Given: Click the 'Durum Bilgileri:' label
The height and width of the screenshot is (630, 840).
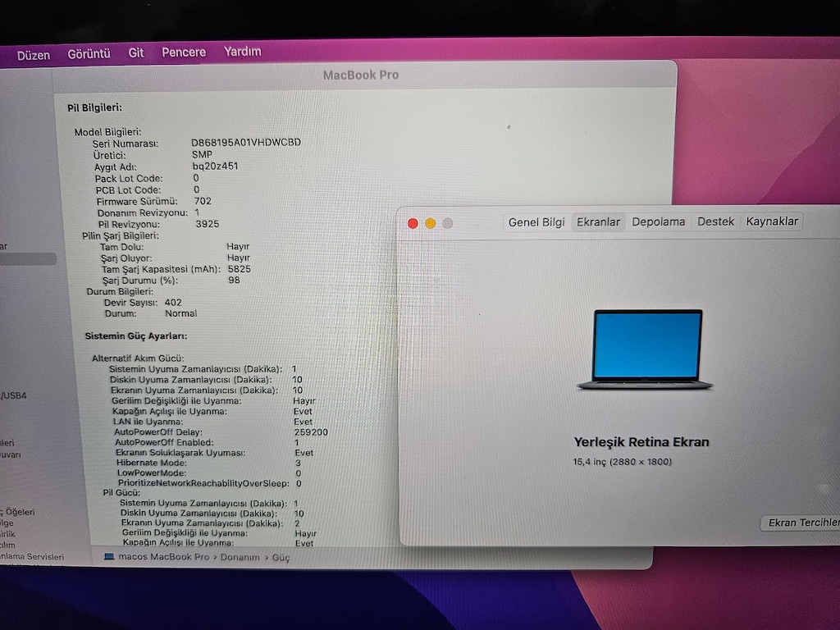Looking at the screenshot, I should [x=120, y=291].
